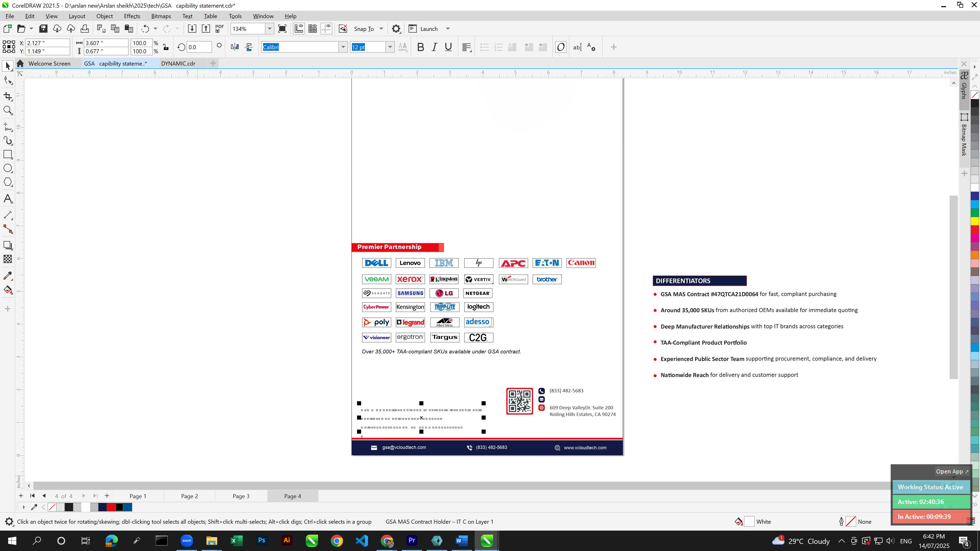980x551 pixels.
Task: Select the Crop tool
Action: pyautogui.click(x=8, y=96)
